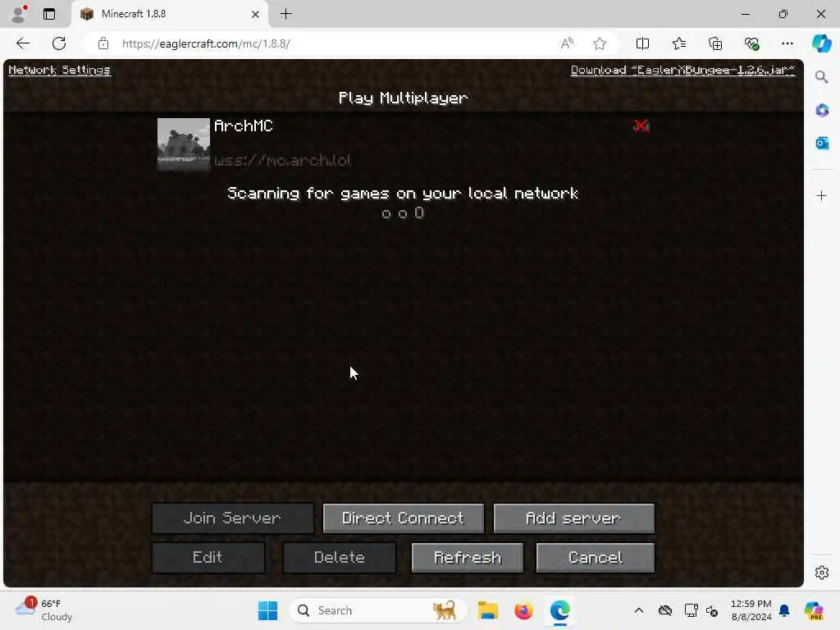Close the Minecraft 1.8.8 tab
The width and height of the screenshot is (840, 630).
click(x=256, y=14)
